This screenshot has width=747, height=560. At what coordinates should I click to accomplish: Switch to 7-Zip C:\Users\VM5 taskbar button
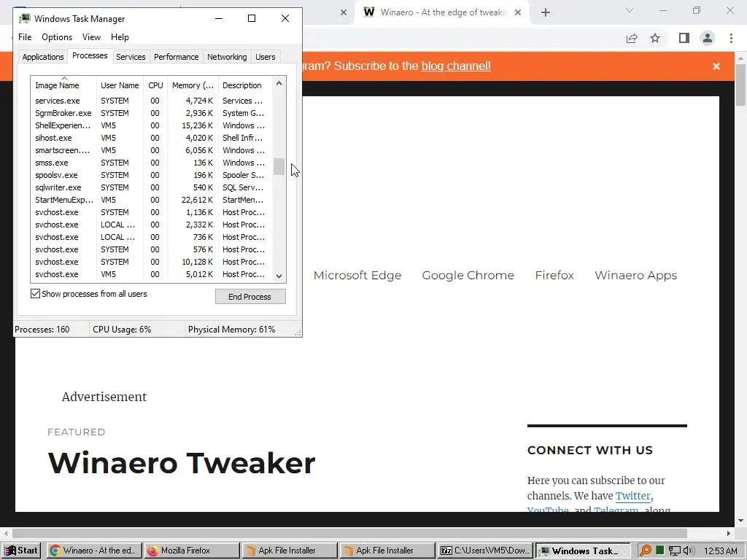(x=485, y=551)
